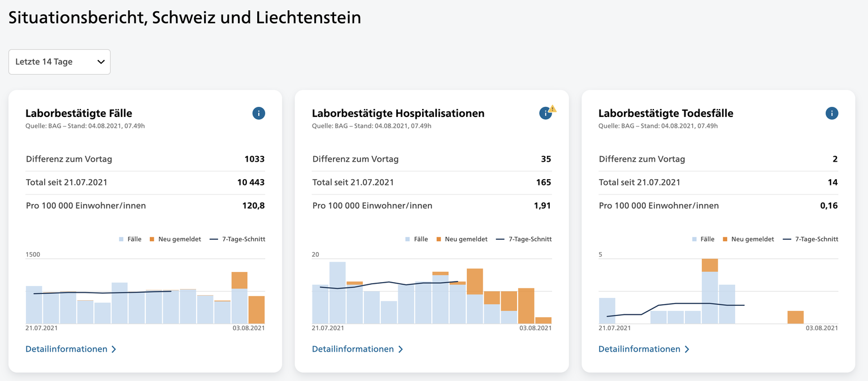This screenshot has width=868, height=381.
Task: Open Detailinformationen for Laborbestätigte Hospitalisationen
Action: (x=353, y=349)
